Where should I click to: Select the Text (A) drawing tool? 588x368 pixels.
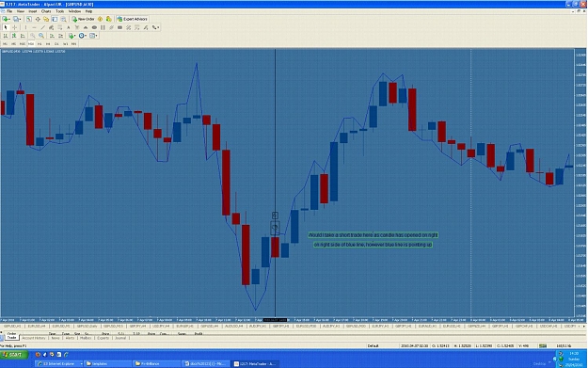point(69,27)
